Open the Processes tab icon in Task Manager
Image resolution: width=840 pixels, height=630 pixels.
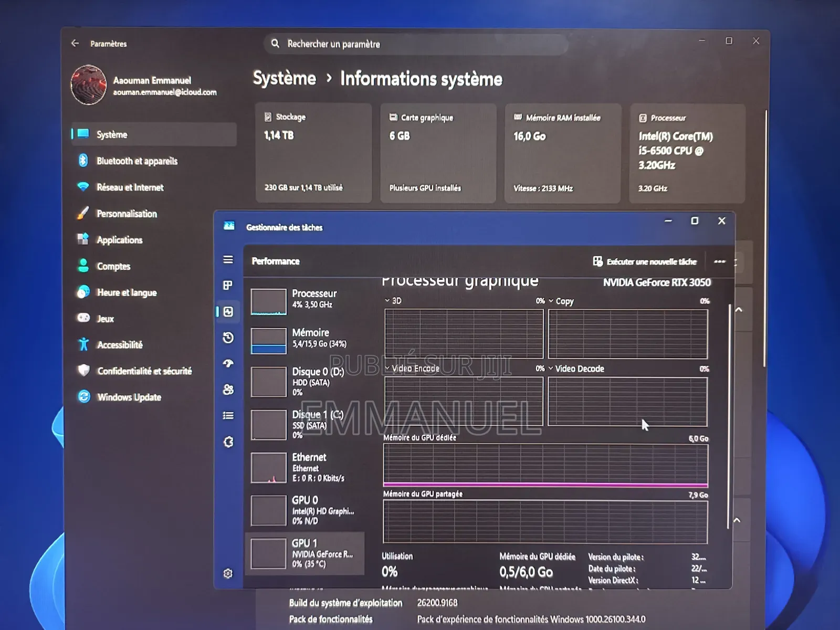(228, 286)
